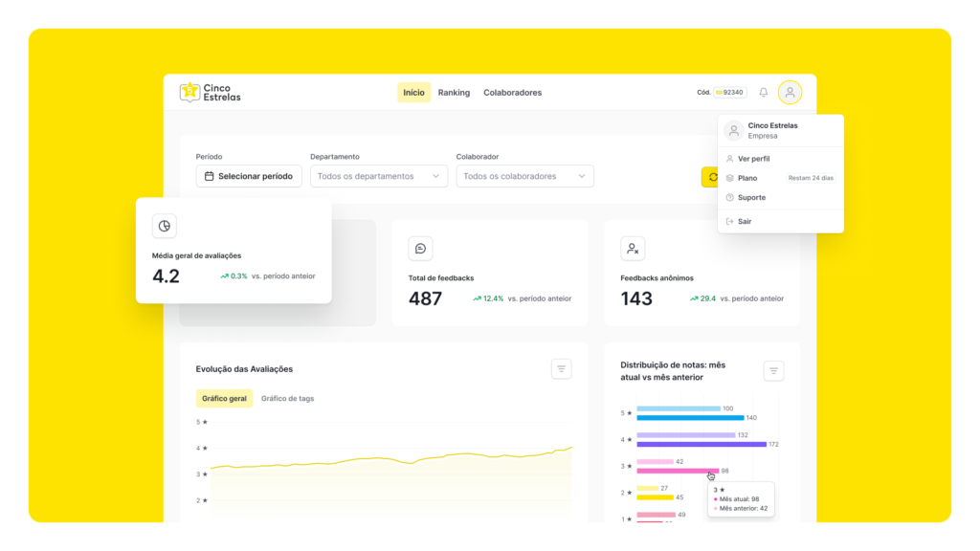The image size is (980, 551).
Task: Switch to Gráfico de tags view
Action: point(287,399)
